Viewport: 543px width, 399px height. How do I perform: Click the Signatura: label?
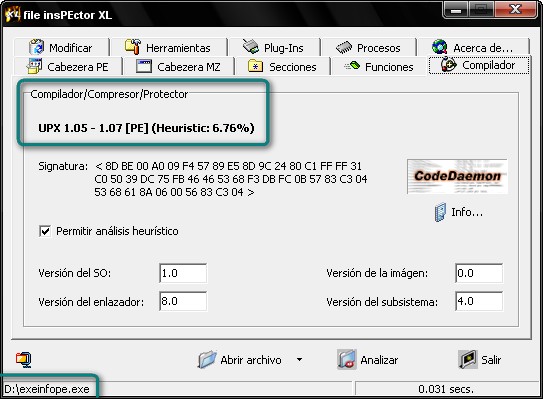(63, 166)
